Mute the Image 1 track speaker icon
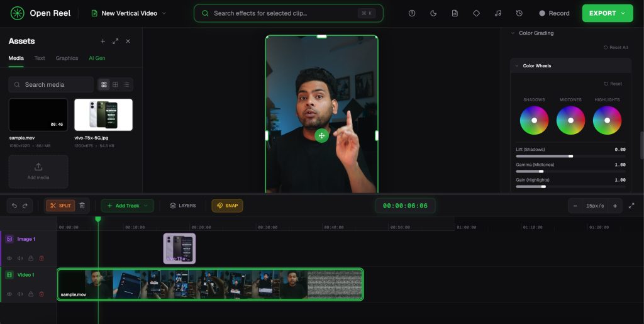 (20, 259)
